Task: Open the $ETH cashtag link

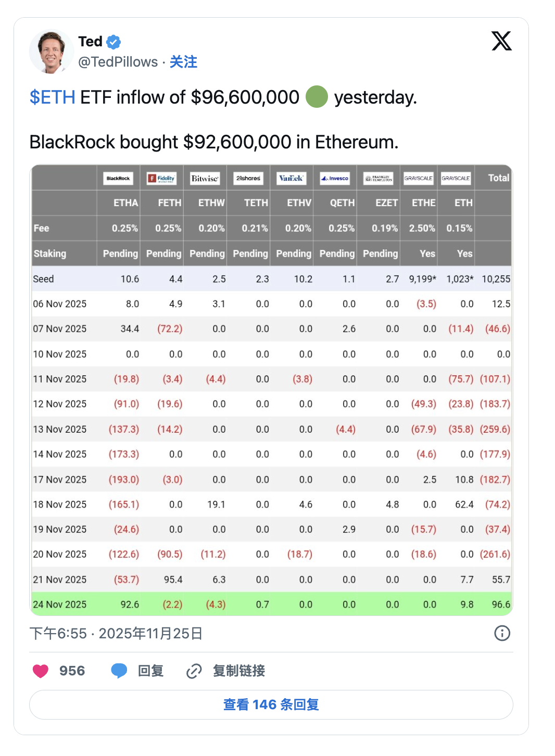Action: tap(52, 97)
